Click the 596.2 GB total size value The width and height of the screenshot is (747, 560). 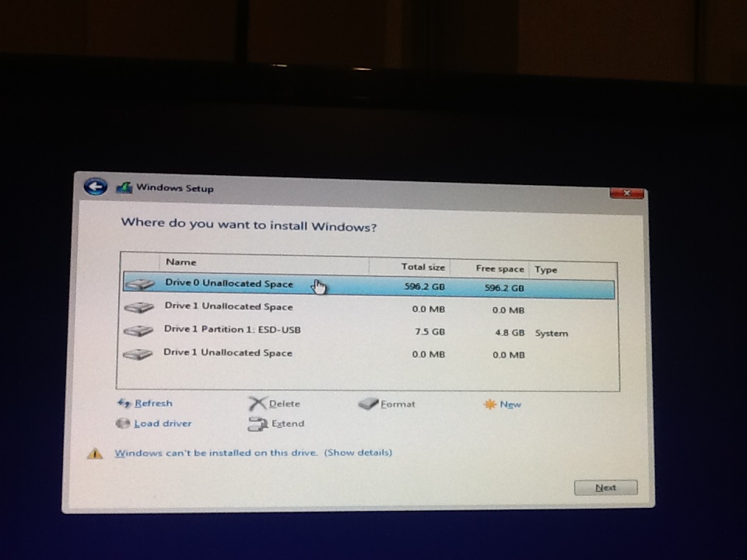pos(425,287)
